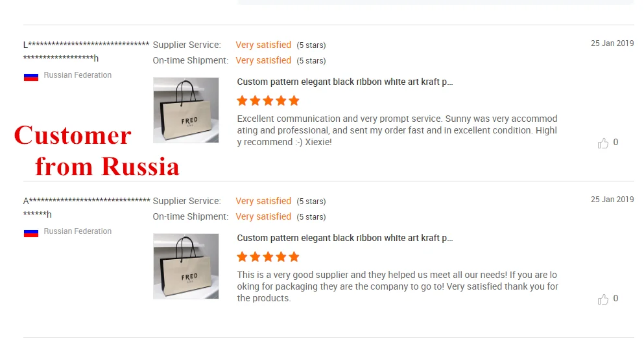Click five-star rating in second review
644x346 pixels.
click(268, 257)
